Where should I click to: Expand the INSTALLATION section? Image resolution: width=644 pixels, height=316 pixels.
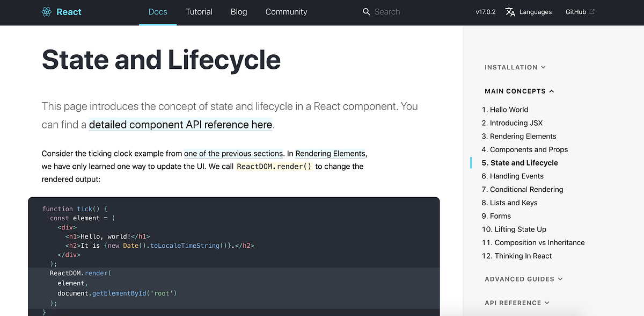click(515, 67)
